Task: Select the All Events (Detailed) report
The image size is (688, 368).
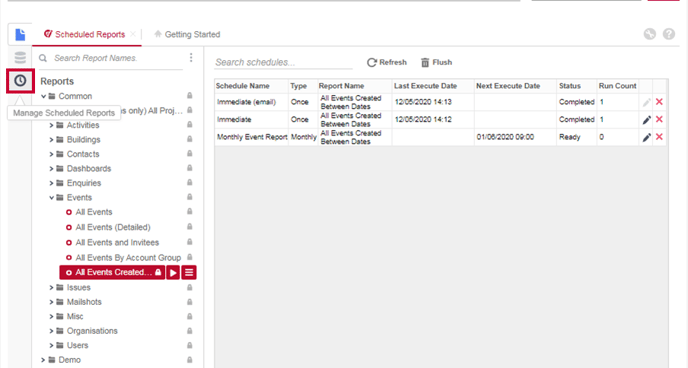Action: [113, 227]
